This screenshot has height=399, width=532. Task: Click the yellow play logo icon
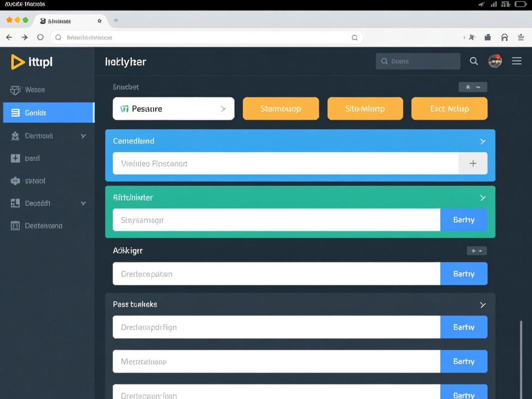point(18,61)
